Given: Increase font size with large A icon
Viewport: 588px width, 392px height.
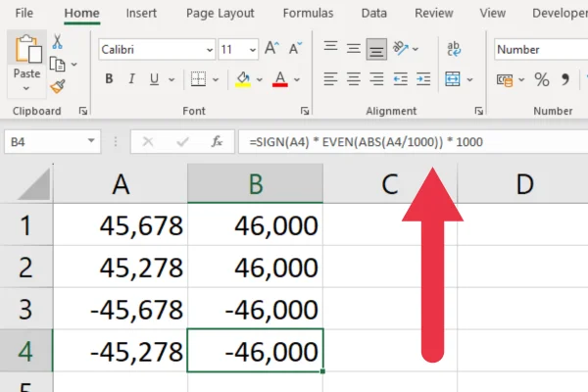Looking at the screenshot, I should click(271, 48).
